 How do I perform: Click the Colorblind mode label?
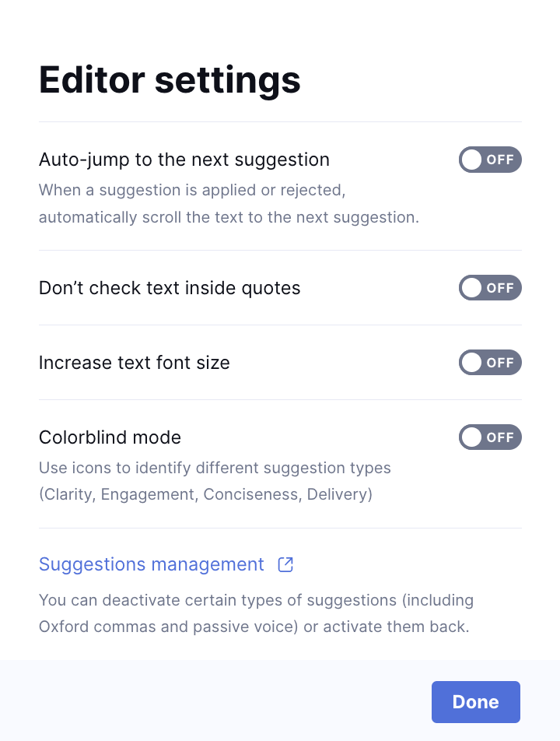pyautogui.click(x=110, y=437)
